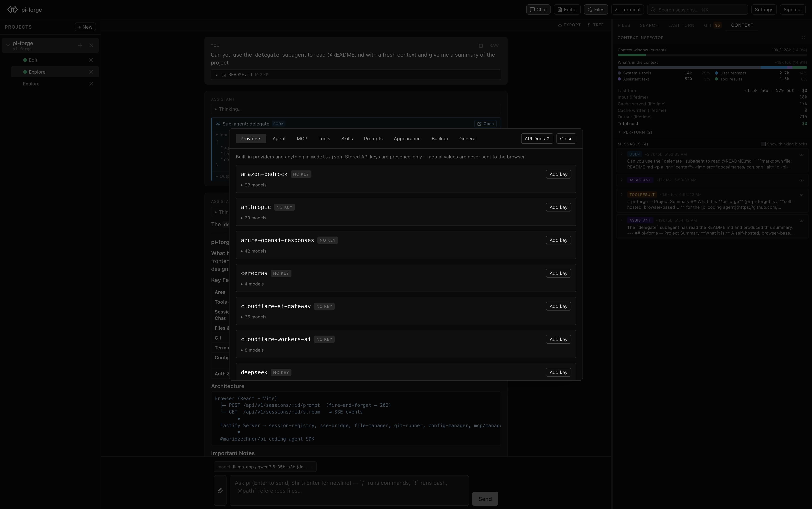The image size is (812, 509).
Task: Click the pi-forge logo icon
Action: pyautogui.click(x=12, y=9)
